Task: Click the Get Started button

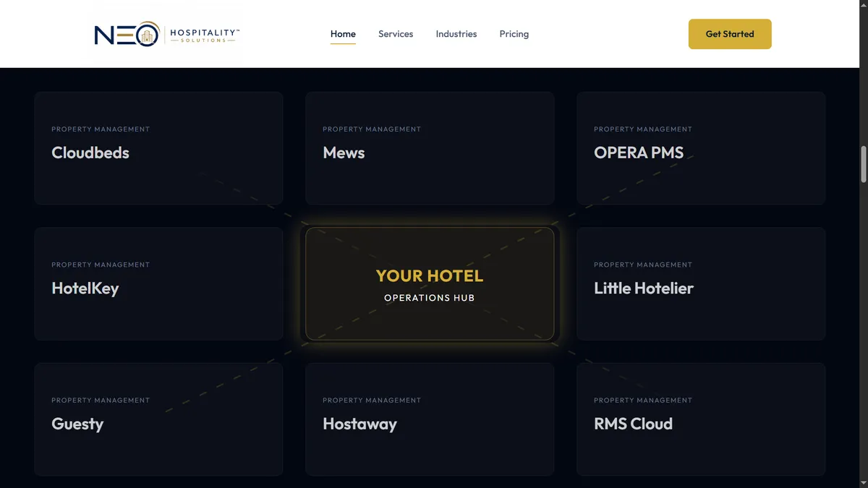Action: tap(730, 34)
